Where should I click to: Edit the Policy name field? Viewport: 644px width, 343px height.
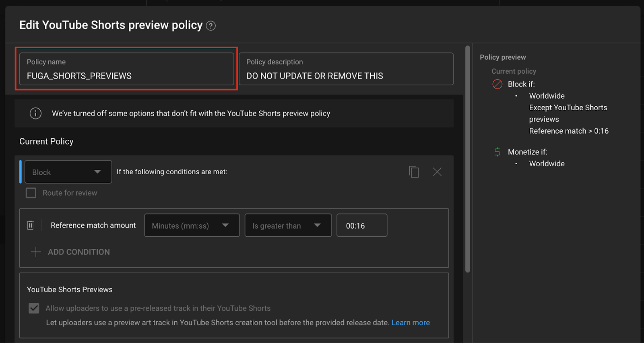click(x=126, y=69)
